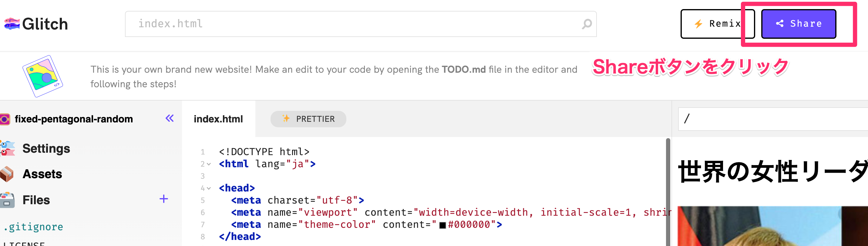
Task: Switch to the index.html editor tab
Action: coord(218,119)
